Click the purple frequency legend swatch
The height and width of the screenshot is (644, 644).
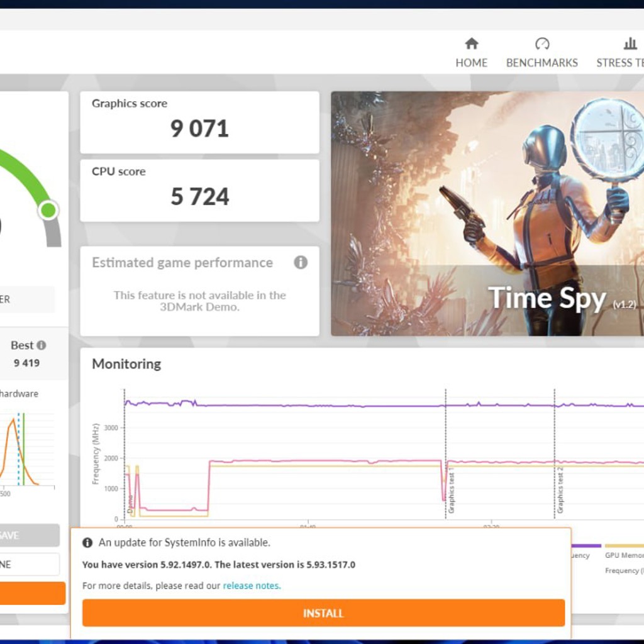pos(586,546)
